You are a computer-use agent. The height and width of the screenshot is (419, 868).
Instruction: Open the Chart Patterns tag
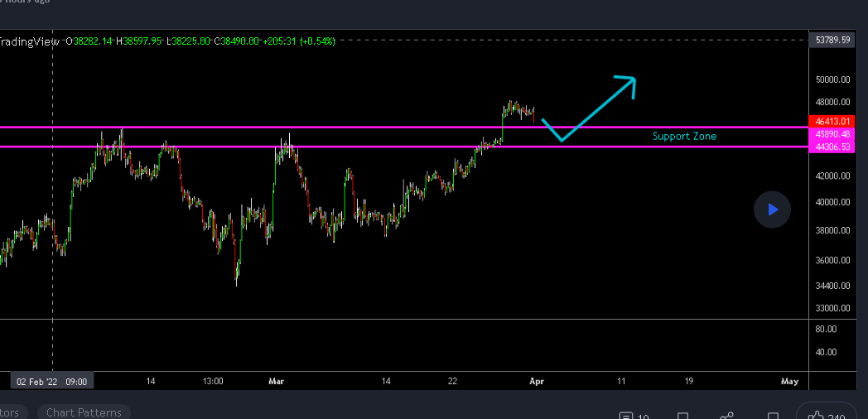[84, 412]
